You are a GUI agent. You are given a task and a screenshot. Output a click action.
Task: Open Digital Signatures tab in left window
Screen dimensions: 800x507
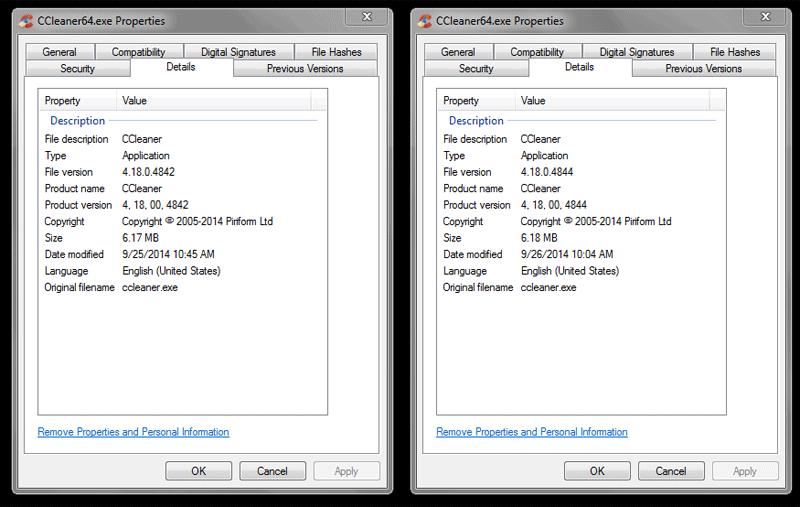pos(238,52)
